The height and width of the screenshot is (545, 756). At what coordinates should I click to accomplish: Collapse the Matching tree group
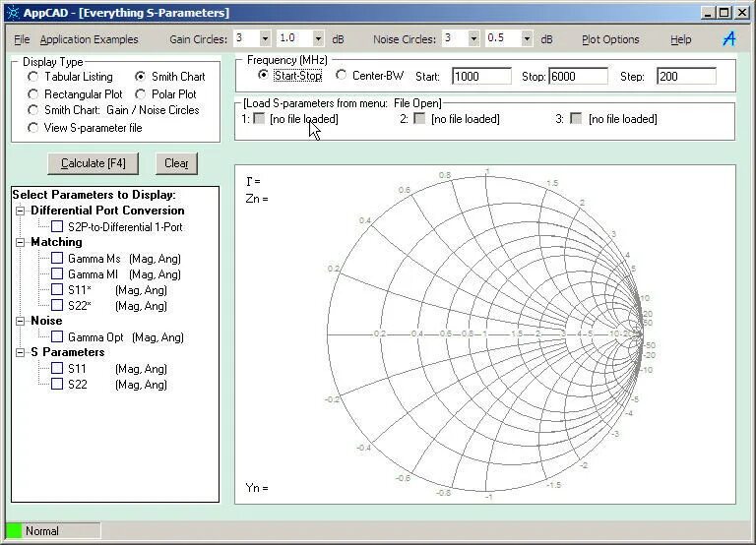click(20, 242)
